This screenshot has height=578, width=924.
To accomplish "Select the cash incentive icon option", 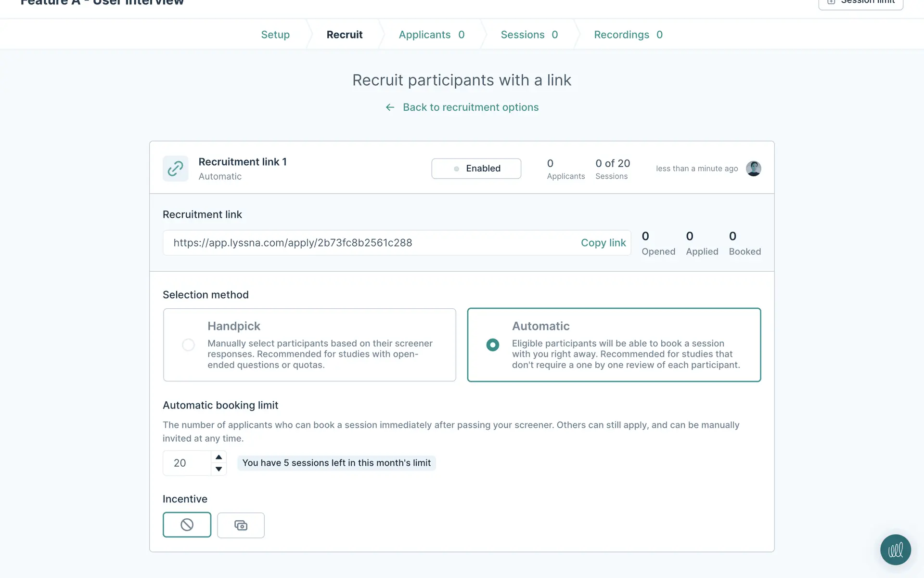I will click(x=241, y=525).
